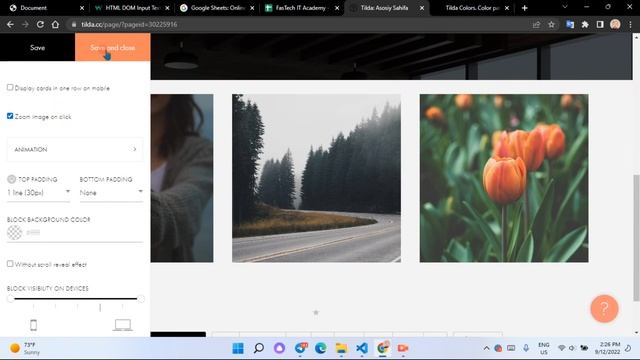Image resolution: width=640 pixels, height=360 pixels.
Task: Open the screen recorder taskbar icon
Action: click(403, 348)
